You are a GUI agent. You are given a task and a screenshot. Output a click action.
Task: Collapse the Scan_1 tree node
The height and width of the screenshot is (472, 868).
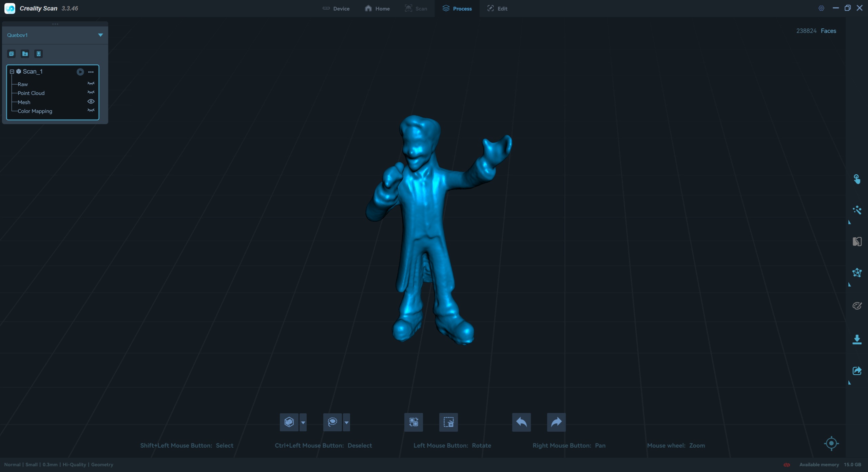[x=12, y=72]
